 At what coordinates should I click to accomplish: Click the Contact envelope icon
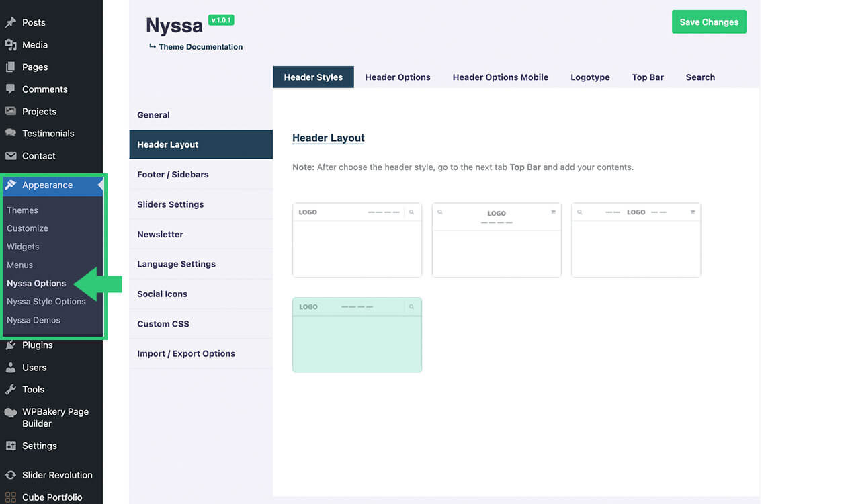[x=11, y=156]
